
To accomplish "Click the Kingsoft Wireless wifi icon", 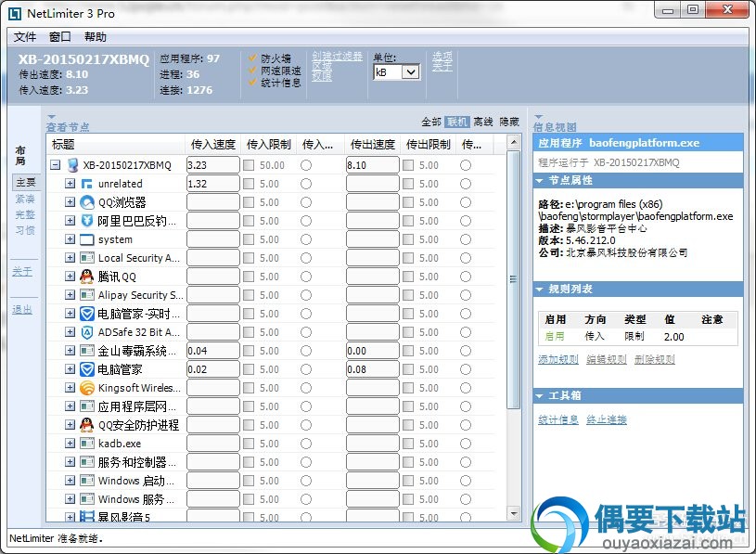I will coord(87,388).
